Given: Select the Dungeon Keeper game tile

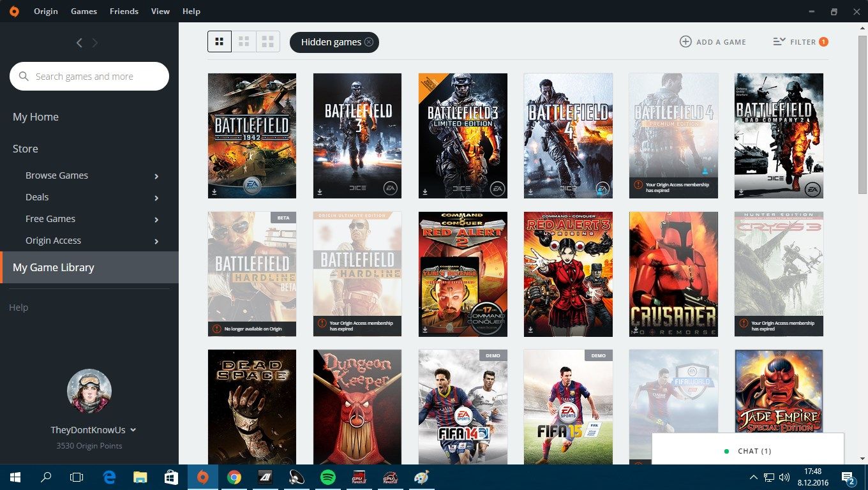Looking at the screenshot, I should [357, 406].
